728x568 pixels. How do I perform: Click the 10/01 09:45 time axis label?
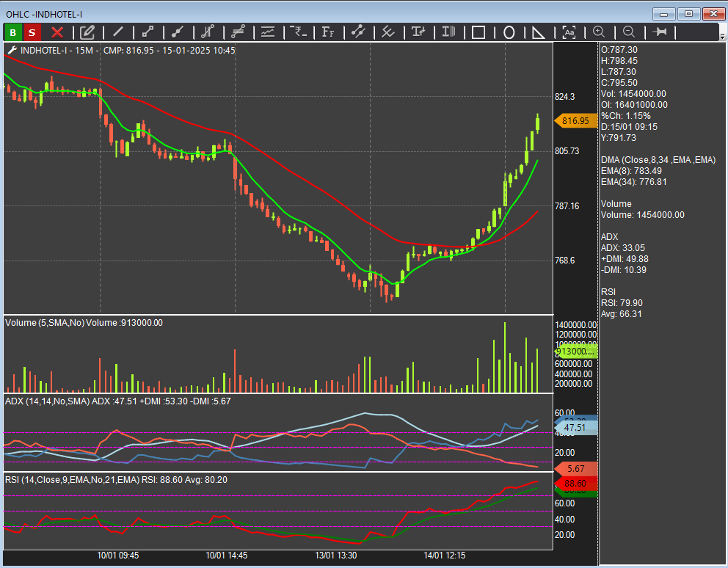pyautogui.click(x=118, y=556)
